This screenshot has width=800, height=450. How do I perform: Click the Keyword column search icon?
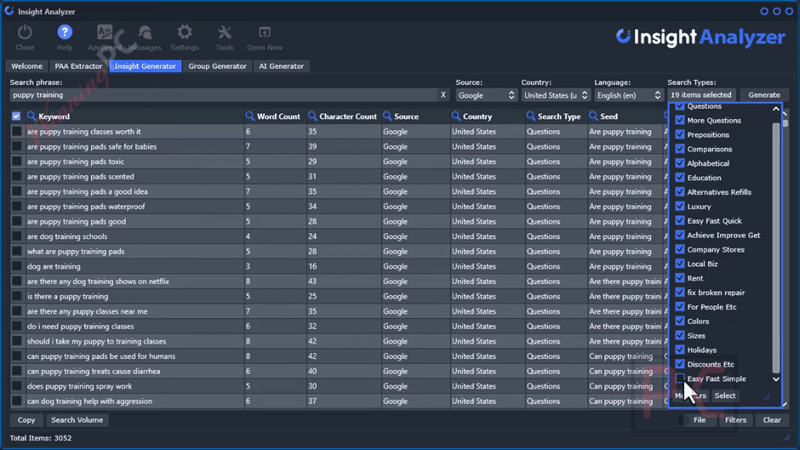tap(31, 116)
